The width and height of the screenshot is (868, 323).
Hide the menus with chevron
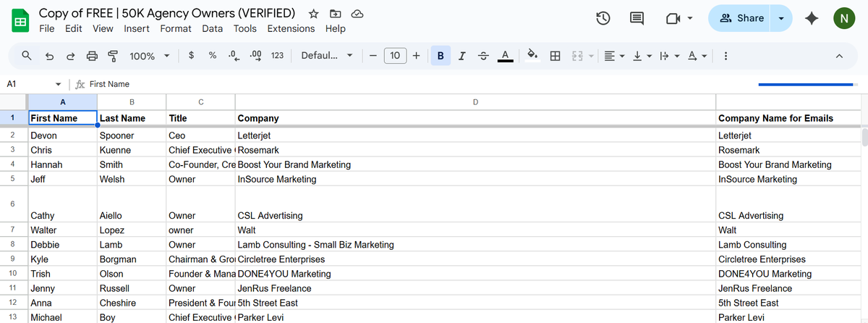pos(839,56)
